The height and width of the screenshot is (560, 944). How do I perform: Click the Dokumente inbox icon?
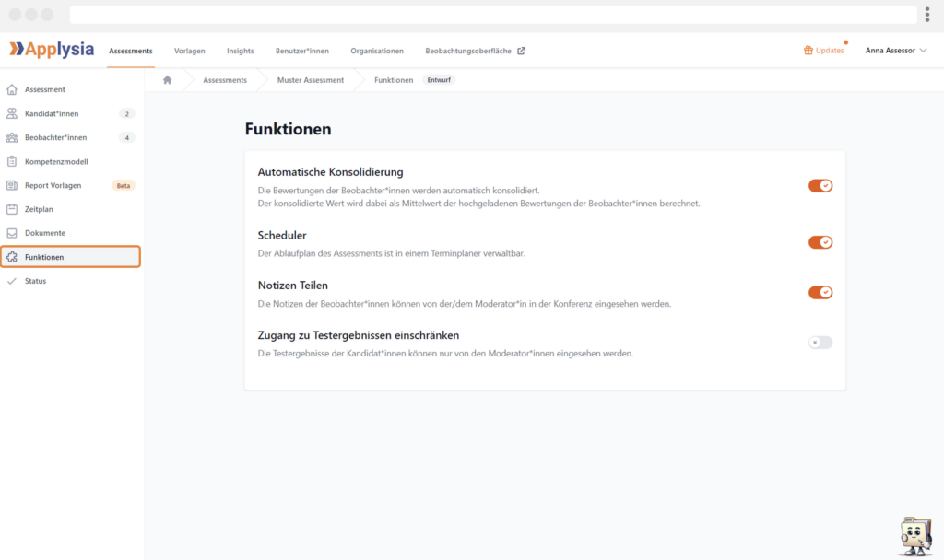tap(12, 233)
